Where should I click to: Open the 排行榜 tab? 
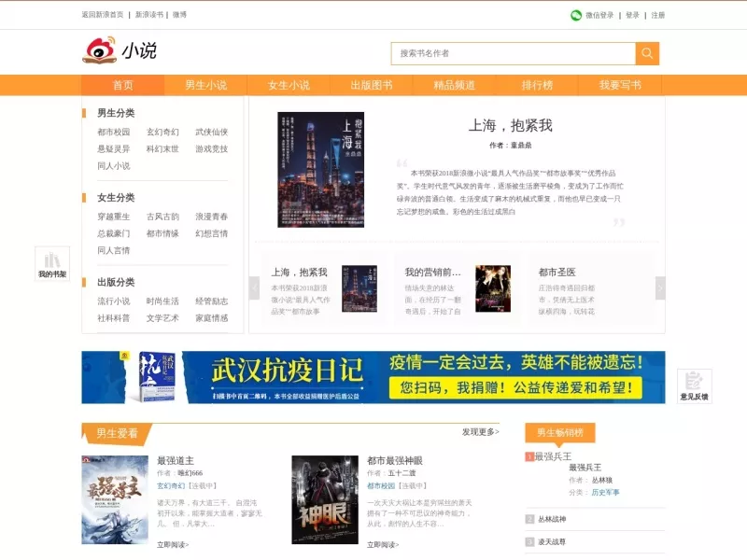(537, 85)
